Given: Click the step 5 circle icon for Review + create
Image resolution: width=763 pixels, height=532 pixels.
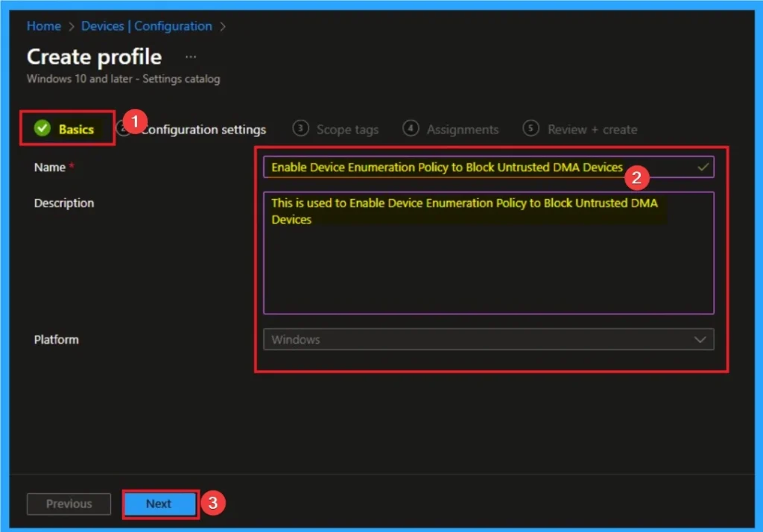Looking at the screenshot, I should tap(531, 128).
